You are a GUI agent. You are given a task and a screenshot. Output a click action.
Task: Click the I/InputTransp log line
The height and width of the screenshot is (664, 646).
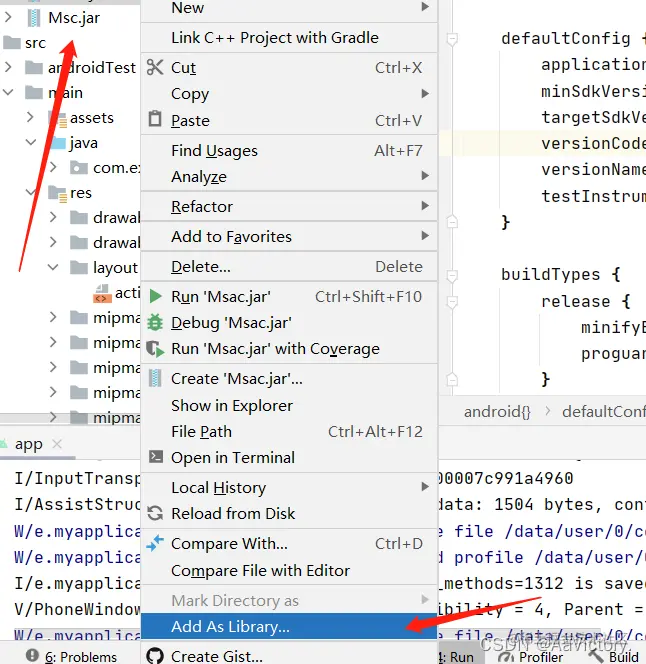(78, 478)
